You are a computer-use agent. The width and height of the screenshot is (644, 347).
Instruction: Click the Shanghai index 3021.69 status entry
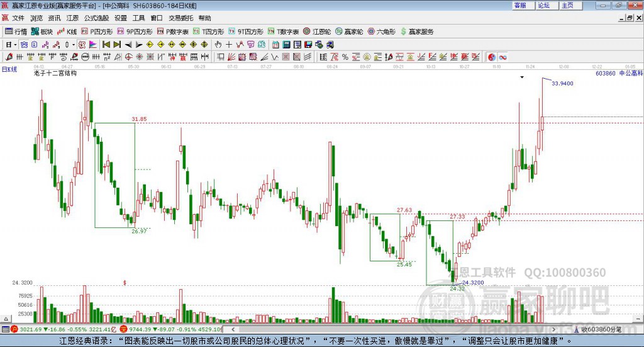coord(64,329)
